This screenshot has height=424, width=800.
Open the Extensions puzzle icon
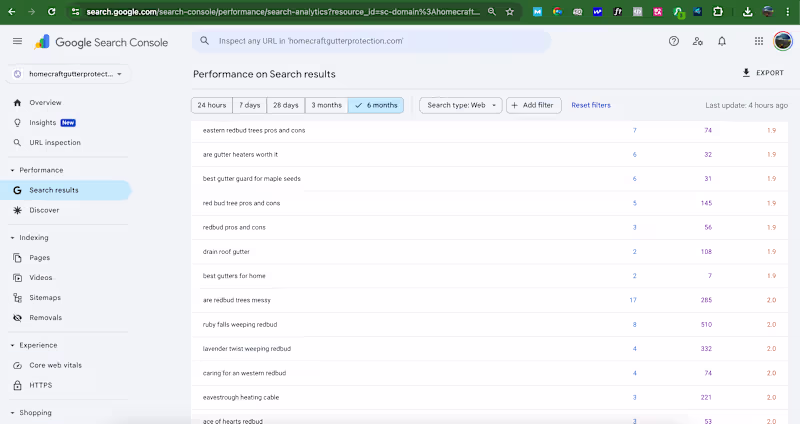tap(718, 12)
